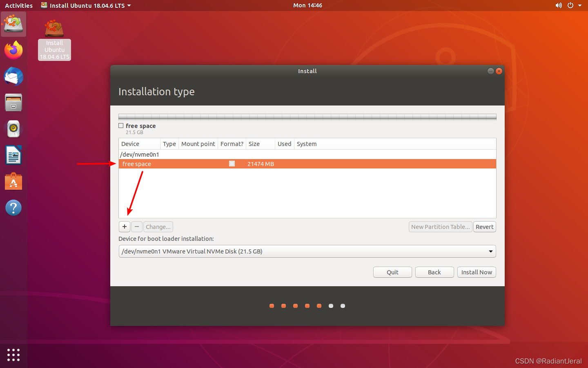
Task: Open the system menu arrow
Action: coord(580,6)
